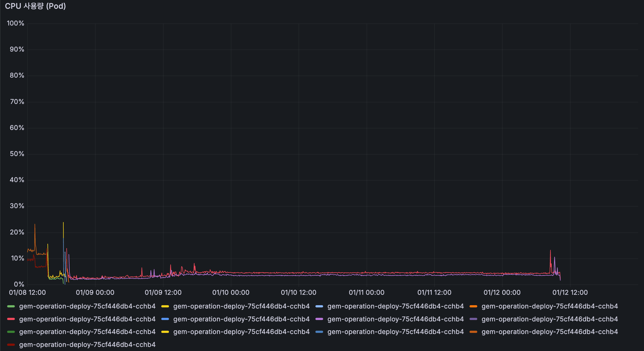Screen dimensions: 644x351
Task: Click the 01/10 00:00 x-axis label
Action: pos(231,293)
